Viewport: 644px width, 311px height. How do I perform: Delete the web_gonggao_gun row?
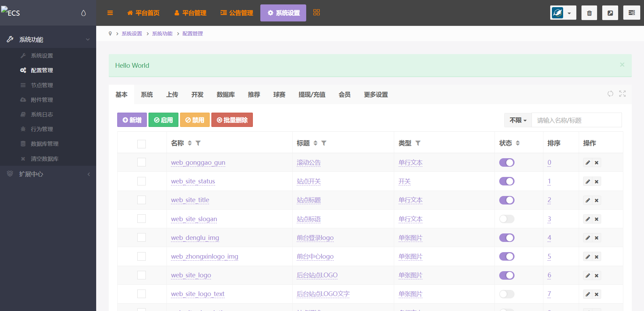pyautogui.click(x=596, y=163)
